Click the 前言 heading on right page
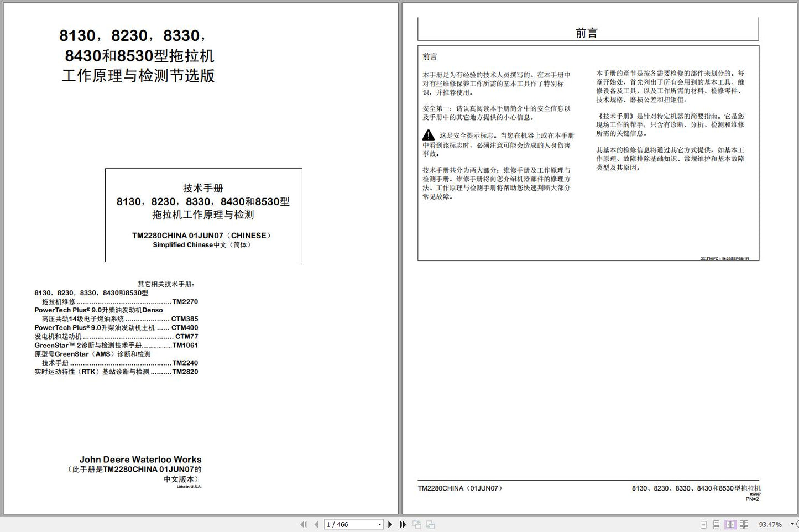Screen dimensions: 799x532 pos(587,33)
